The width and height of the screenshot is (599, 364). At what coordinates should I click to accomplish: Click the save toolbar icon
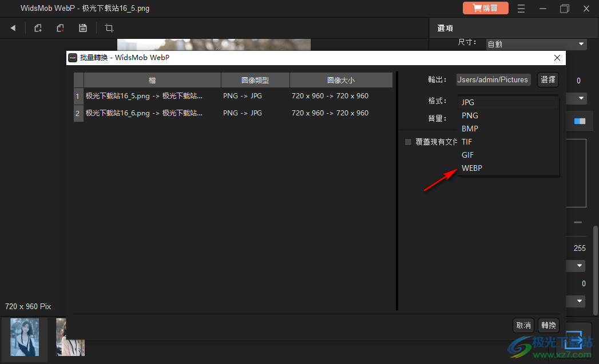(x=83, y=28)
